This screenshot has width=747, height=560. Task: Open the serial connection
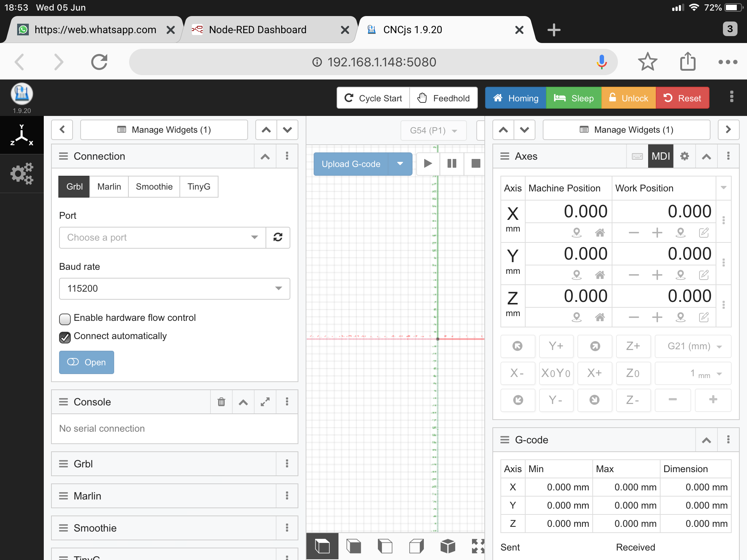click(x=86, y=362)
